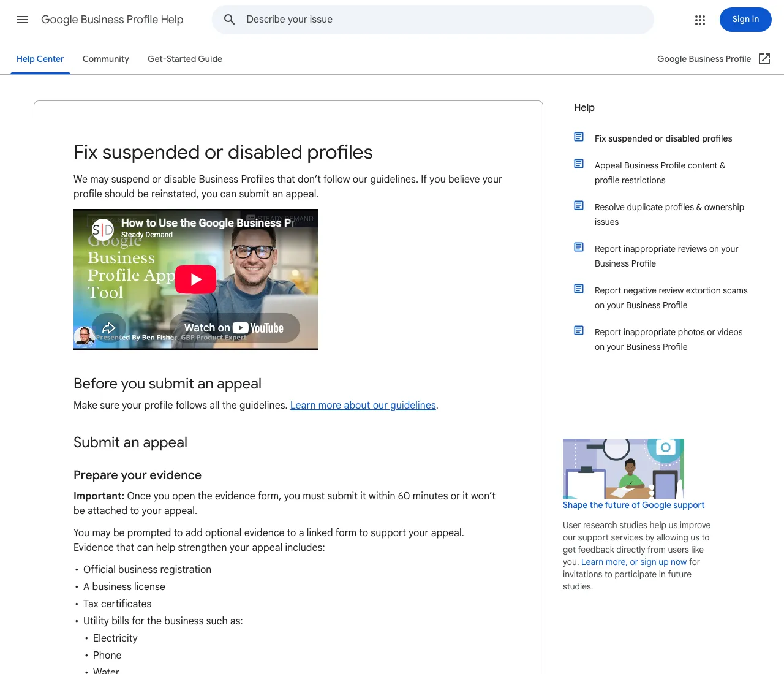
Task: Open the Community tab
Action: pos(106,59)
